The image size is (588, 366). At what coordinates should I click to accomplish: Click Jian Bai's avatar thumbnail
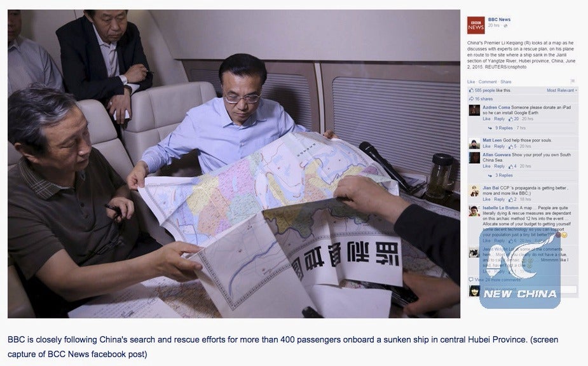pos(474,191)
